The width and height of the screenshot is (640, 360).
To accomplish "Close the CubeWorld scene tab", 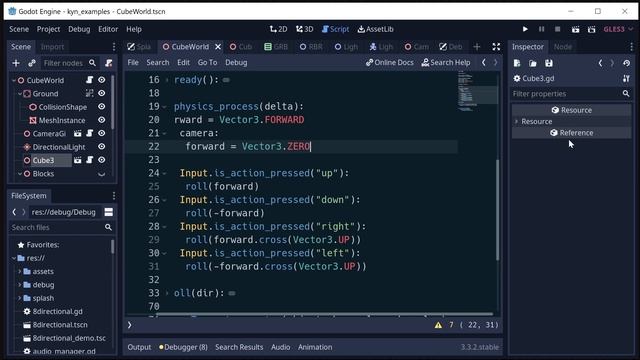I will [x=218, y=47].
